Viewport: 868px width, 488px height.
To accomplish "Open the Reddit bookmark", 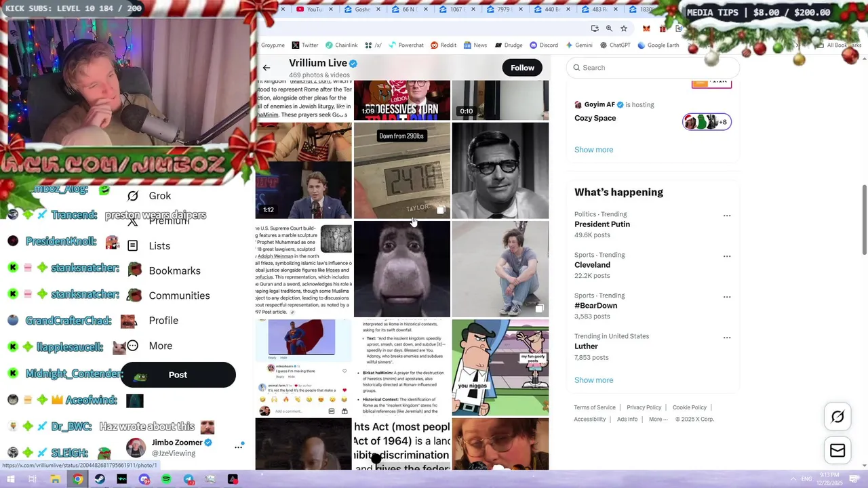I will click(443, 45).
